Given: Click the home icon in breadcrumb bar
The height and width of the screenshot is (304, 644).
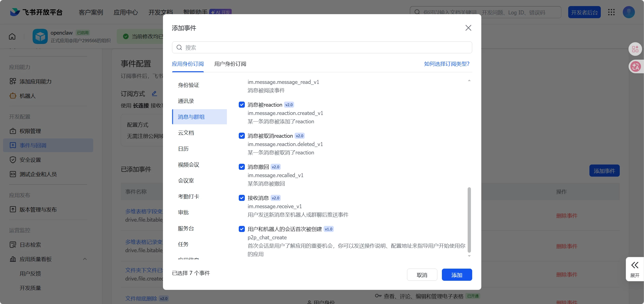Looking at the screenshot, I should coord(12,36).
